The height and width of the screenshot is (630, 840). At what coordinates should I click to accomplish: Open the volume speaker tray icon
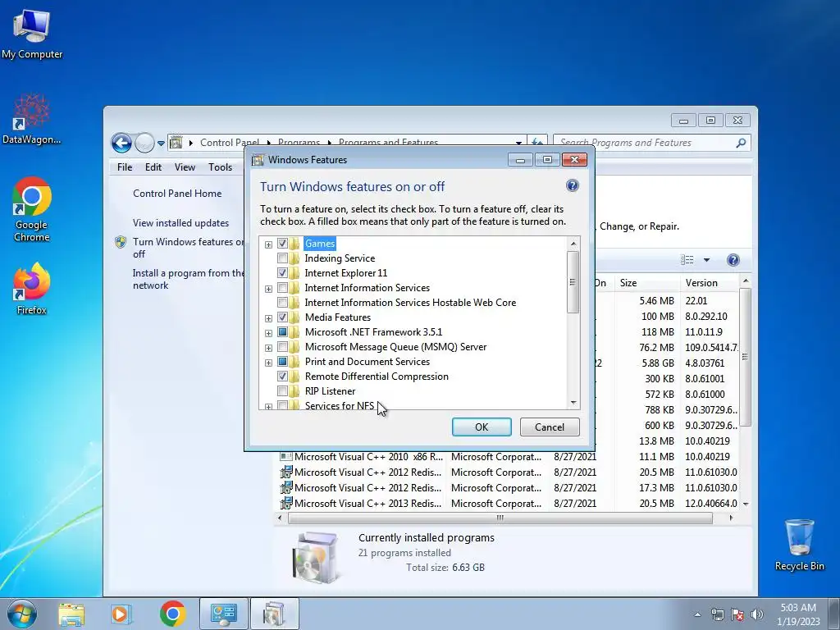[757, 614]
